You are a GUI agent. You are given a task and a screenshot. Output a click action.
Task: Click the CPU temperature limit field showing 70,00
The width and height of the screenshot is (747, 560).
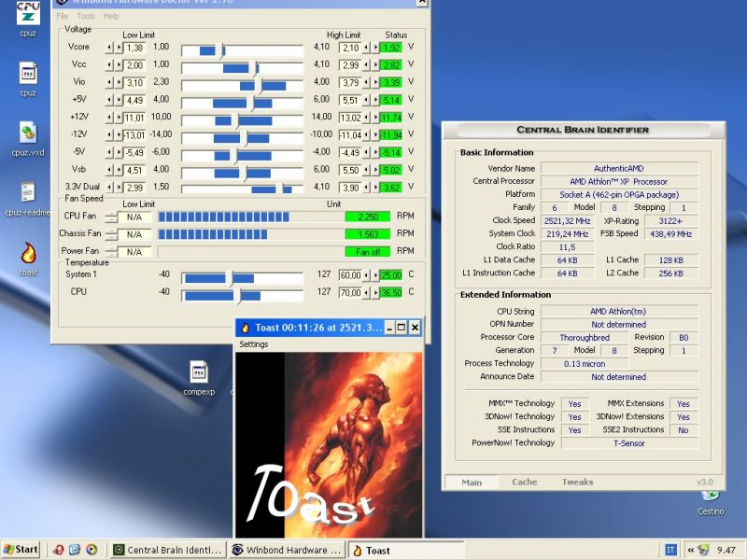[350, 293]
